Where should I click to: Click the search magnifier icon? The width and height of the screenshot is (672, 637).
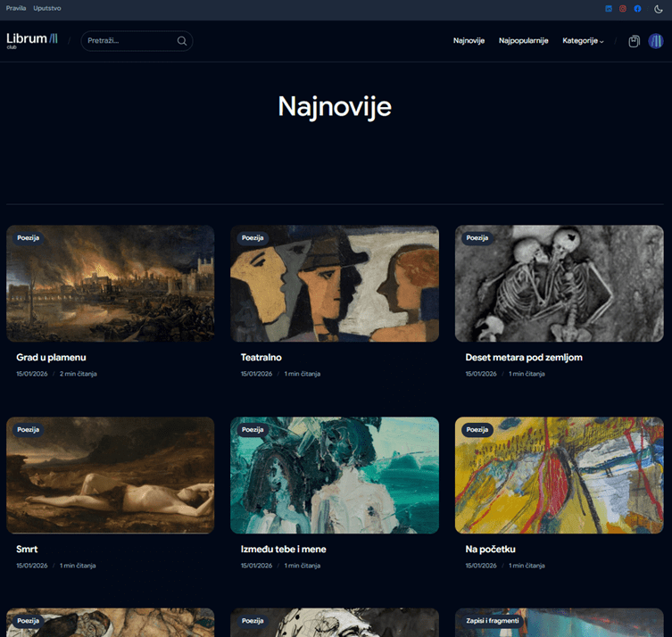pos(182,41)
